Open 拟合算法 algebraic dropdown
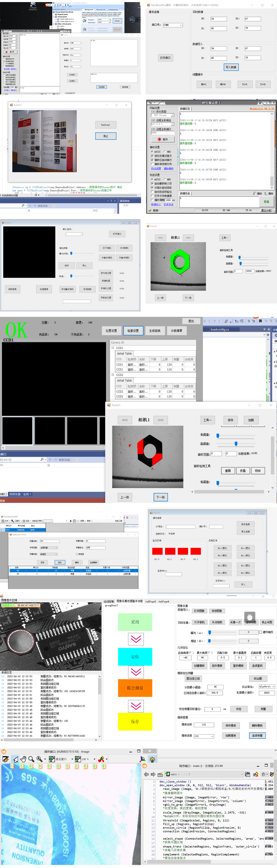The height and width of the screenshot is (868, 277). click(x=267, y=687)
